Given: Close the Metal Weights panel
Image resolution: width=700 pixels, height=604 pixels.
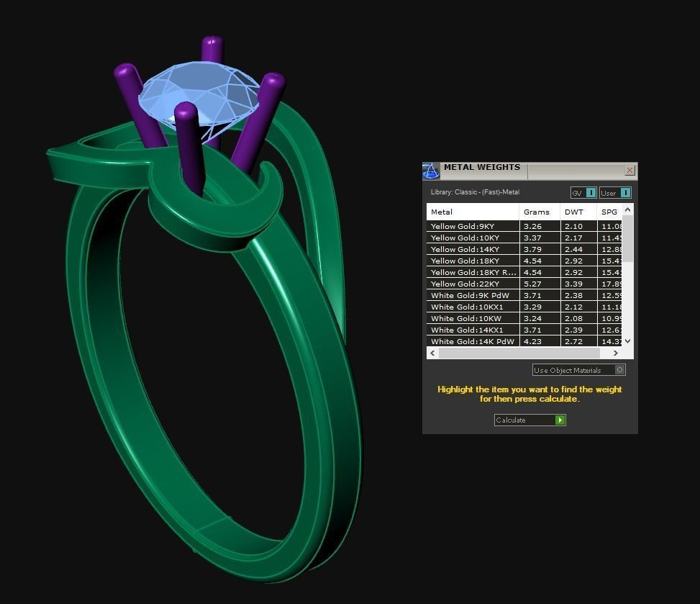Looking at the screenshot, I should (x=629, y=170).
